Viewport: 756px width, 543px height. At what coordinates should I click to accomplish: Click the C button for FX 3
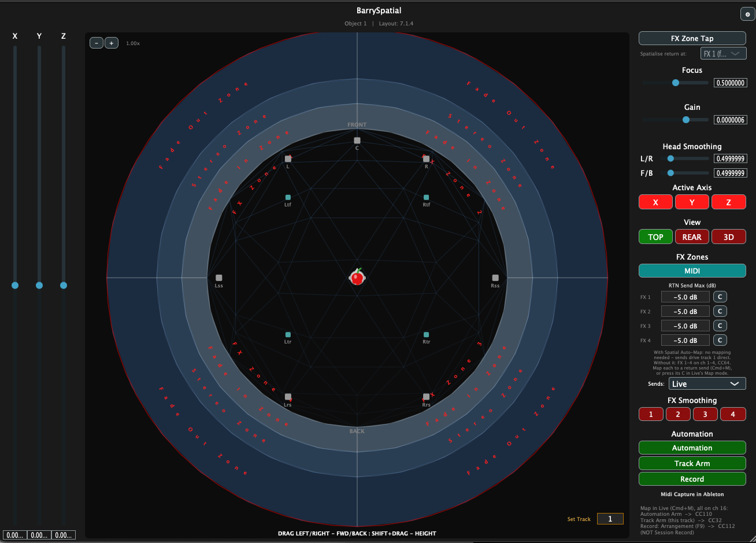click(720, 326)
